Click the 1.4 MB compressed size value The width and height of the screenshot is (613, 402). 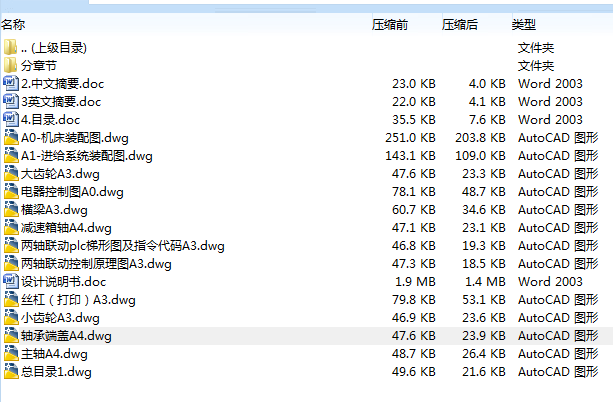pyautogui.click(x=485, y=282)
